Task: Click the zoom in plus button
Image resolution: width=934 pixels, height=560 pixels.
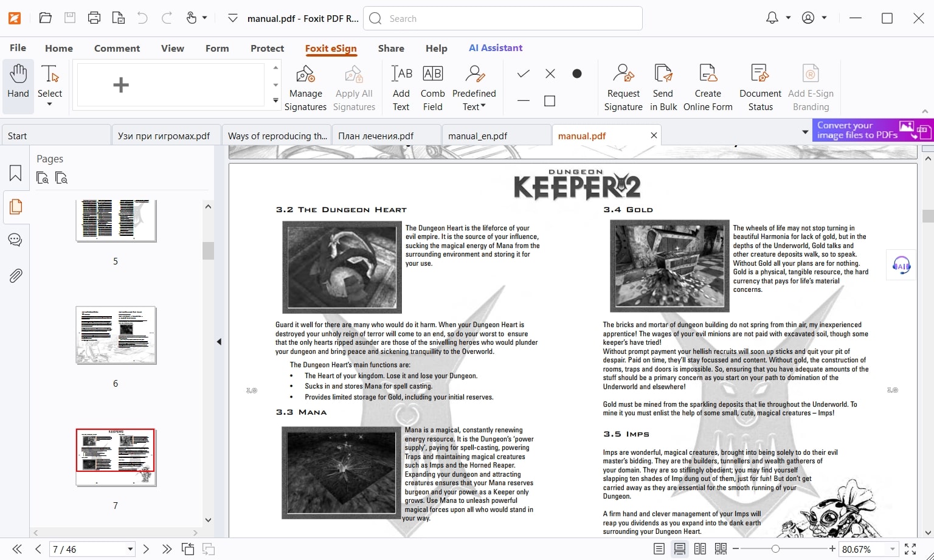Action: tap(832, 549)
